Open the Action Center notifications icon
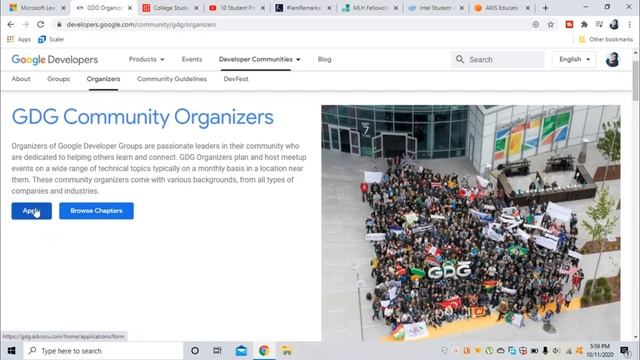 [x=625, y=351]
